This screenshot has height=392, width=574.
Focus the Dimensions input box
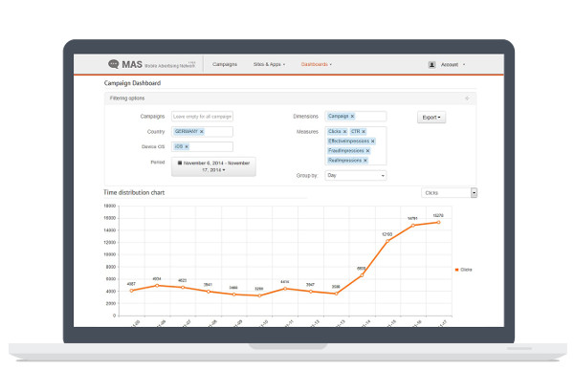click(x=356, y=117)
